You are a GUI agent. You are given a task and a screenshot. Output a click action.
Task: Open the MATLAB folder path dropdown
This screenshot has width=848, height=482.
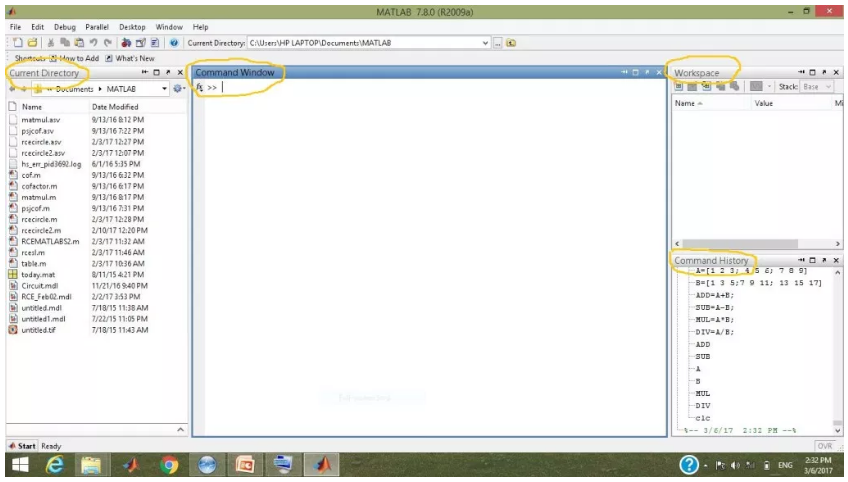[164, 89]
